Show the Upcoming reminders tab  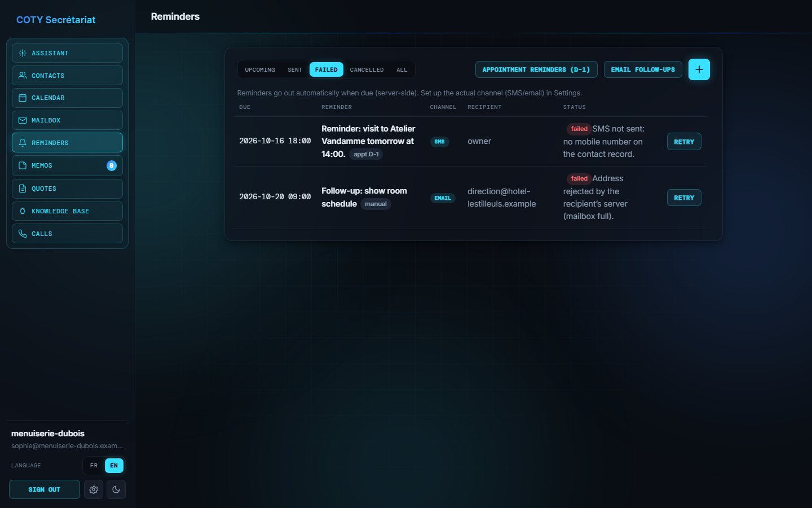coord(260,69)
